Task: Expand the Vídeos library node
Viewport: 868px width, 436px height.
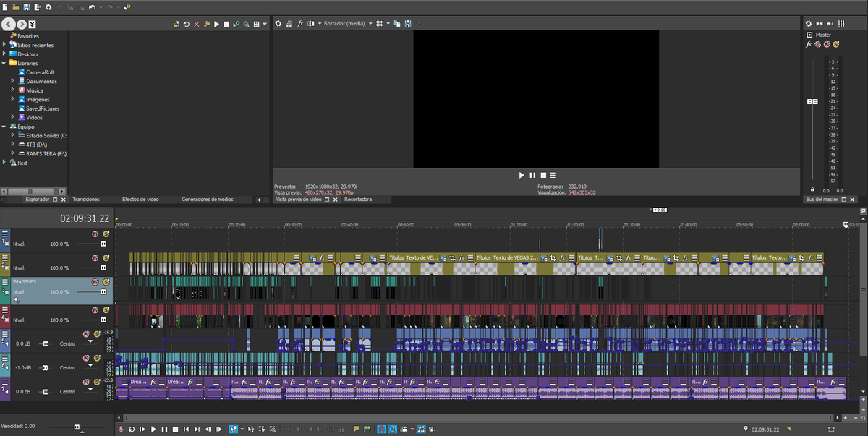Action: click(x=12, y=117)
